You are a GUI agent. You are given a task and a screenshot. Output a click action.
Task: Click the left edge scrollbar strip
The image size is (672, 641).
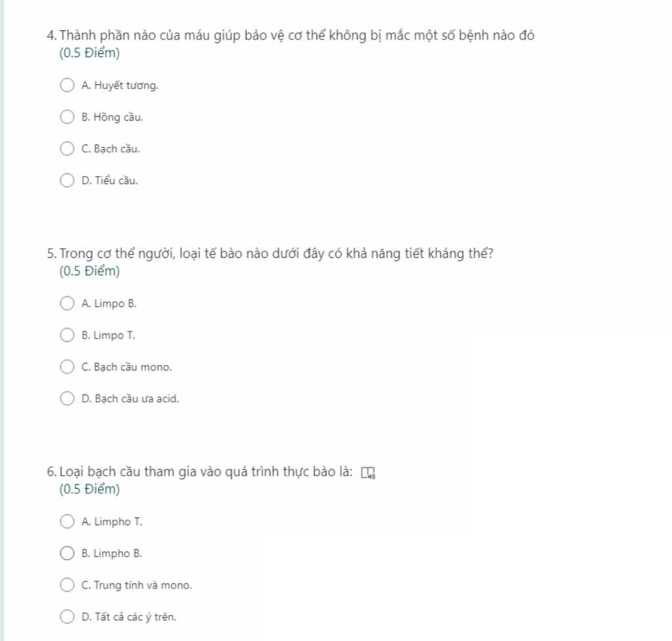point(2,320)
